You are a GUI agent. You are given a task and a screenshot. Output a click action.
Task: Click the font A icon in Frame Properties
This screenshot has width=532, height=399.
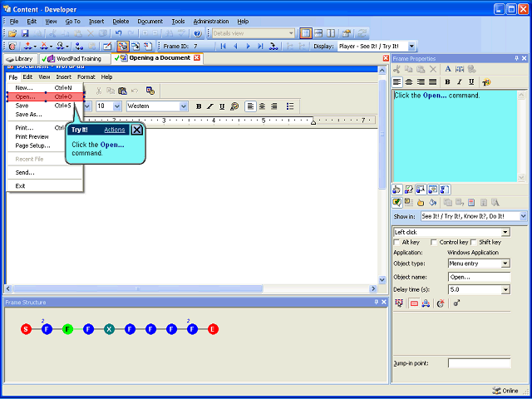tap(448, 69)
